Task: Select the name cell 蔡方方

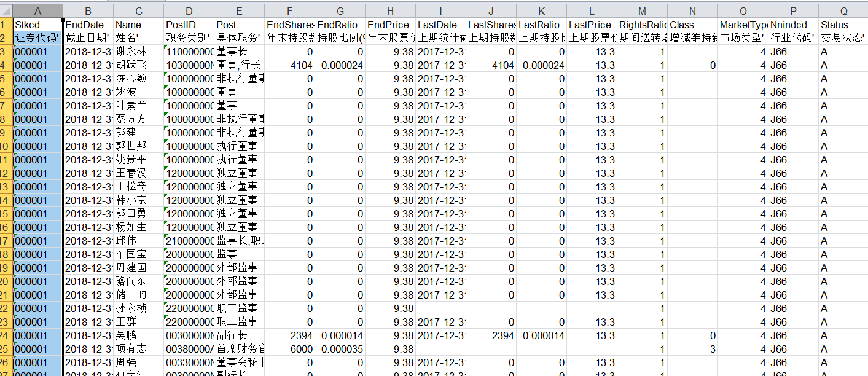Action: [x=139, y=119]
